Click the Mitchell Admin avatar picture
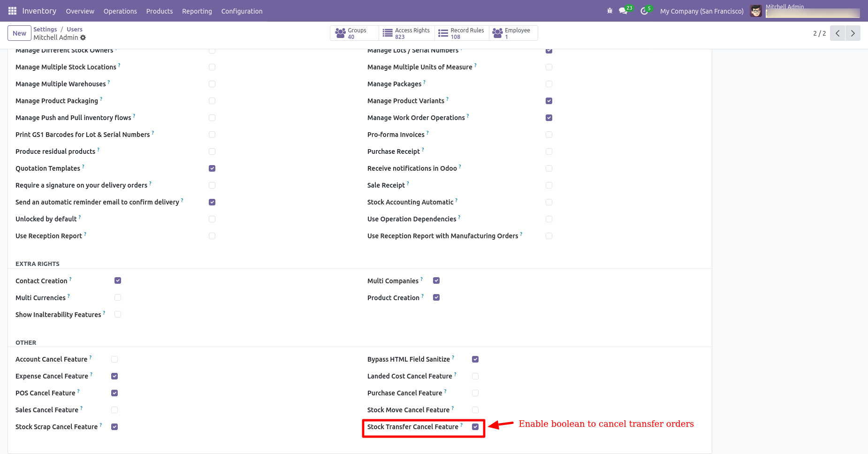 [755, 11]
